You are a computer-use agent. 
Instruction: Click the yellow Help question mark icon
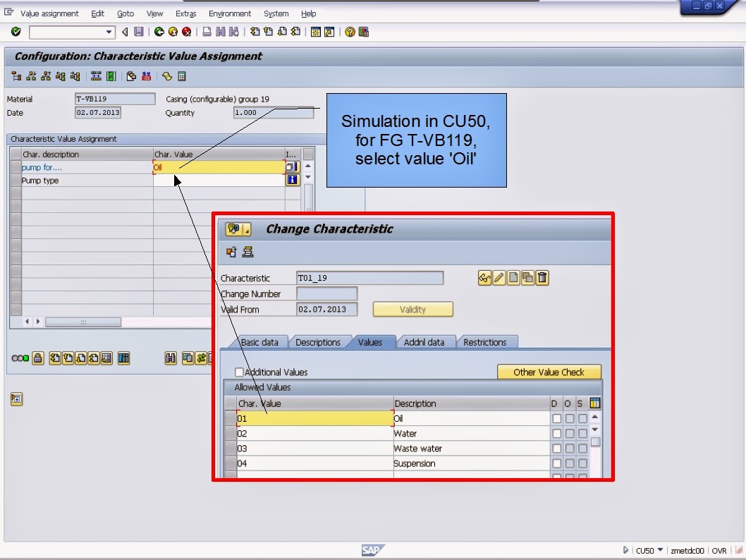point(350,32)
